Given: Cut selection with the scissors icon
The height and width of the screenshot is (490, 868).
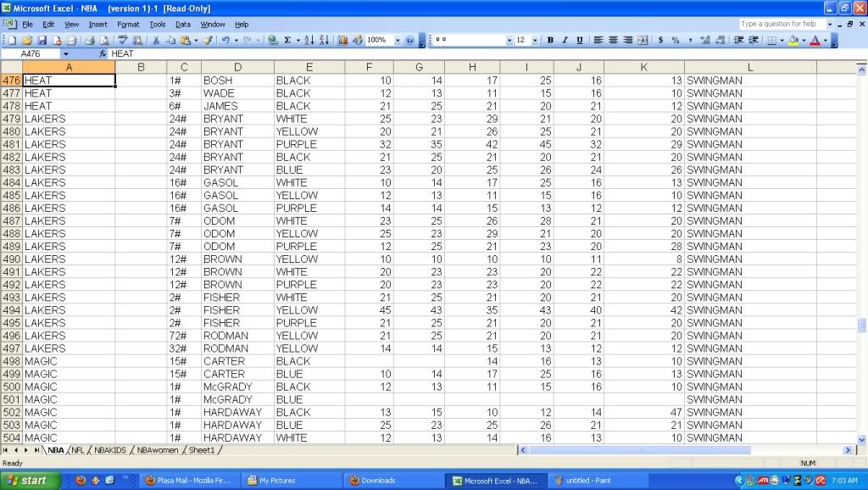Looking at the screenshot, I should [156, 40].
